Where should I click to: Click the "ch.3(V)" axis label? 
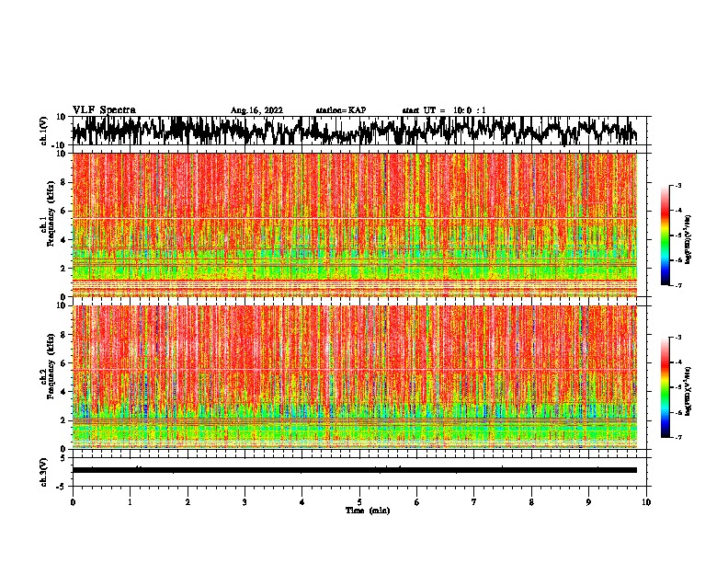[44, 472]
